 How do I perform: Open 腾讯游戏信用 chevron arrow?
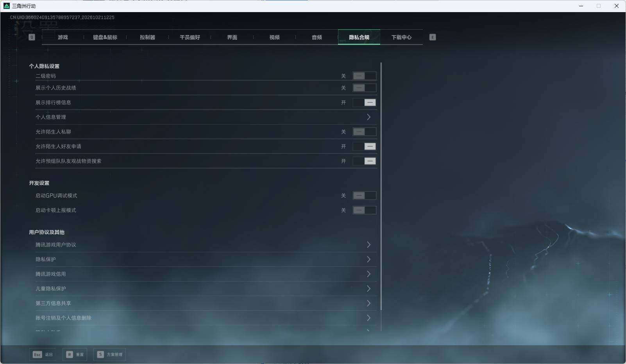click(x=368, y=274)
